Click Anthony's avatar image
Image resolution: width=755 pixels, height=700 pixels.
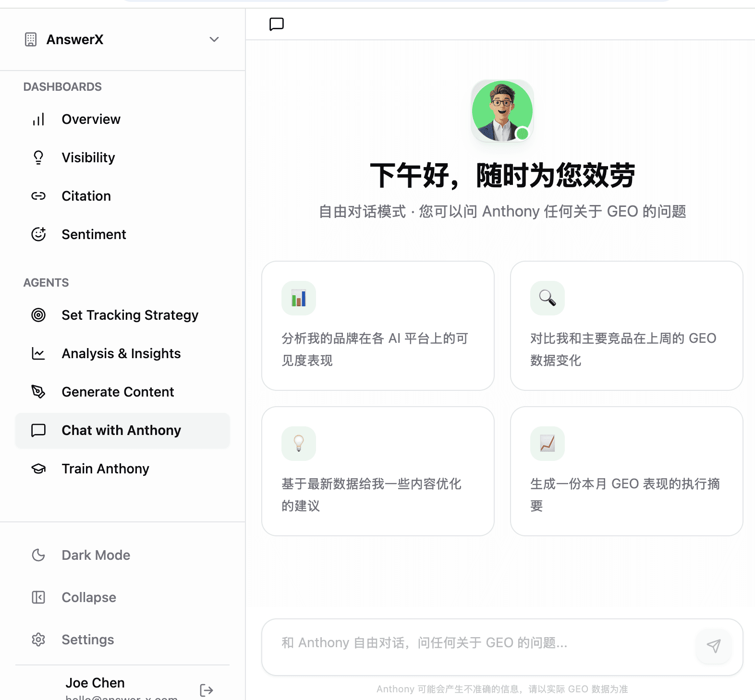[502, 111]
